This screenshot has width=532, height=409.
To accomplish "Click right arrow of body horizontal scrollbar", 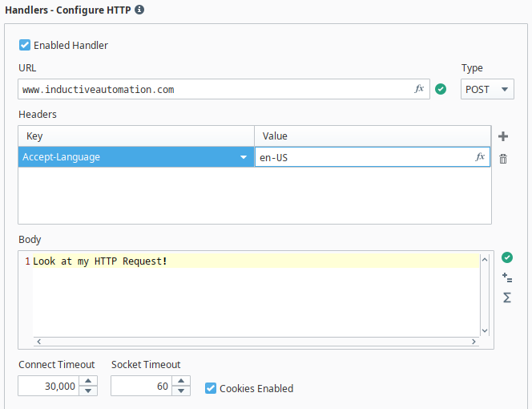I will (x=474, y=342).
